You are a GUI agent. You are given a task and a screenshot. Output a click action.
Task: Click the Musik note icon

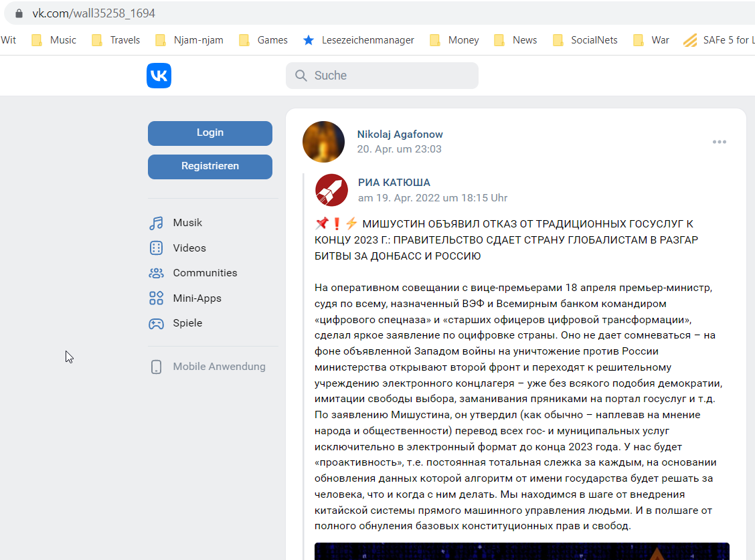[x=156, y=223]
